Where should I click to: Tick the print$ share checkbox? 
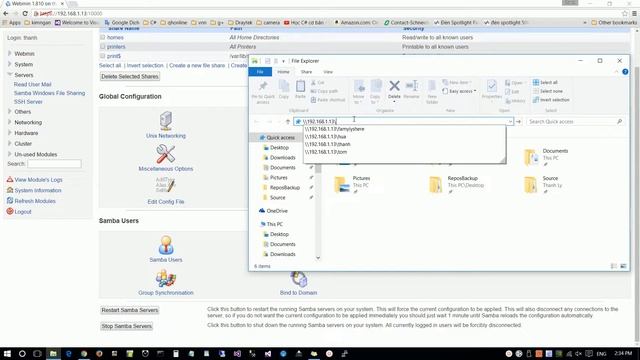pyautogui.click(x=102, y=56)
